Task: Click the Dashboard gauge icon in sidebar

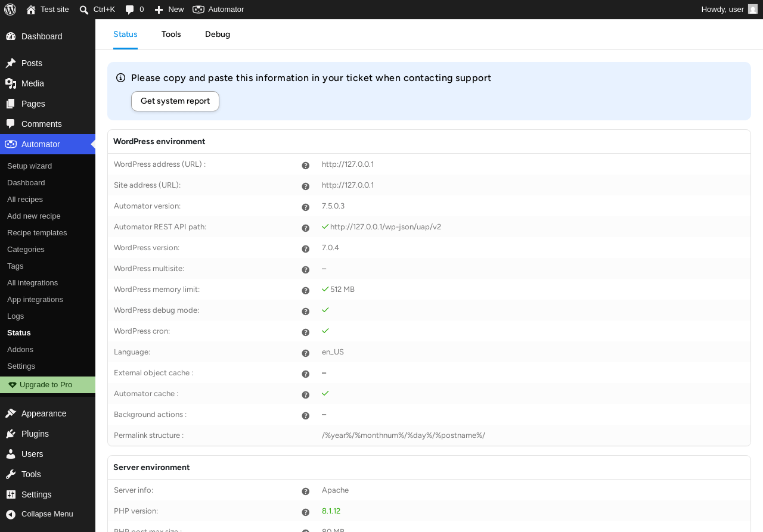Action: click(x=11, y=36)
